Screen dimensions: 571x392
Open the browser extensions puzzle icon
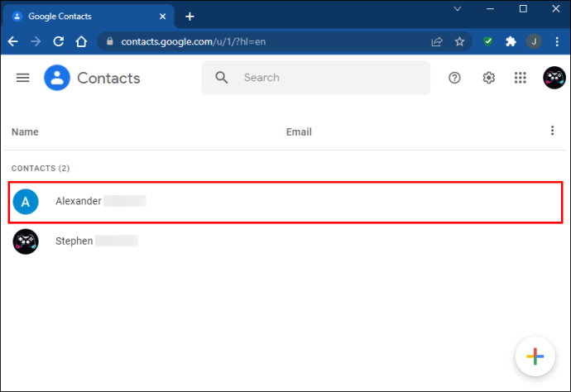coord(511,41)
